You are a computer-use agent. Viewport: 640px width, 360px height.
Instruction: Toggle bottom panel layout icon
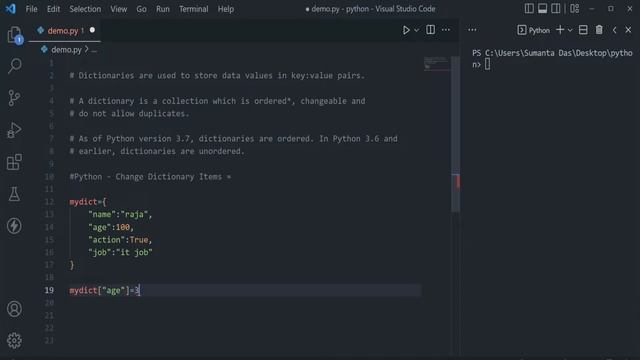click(542, 9)
